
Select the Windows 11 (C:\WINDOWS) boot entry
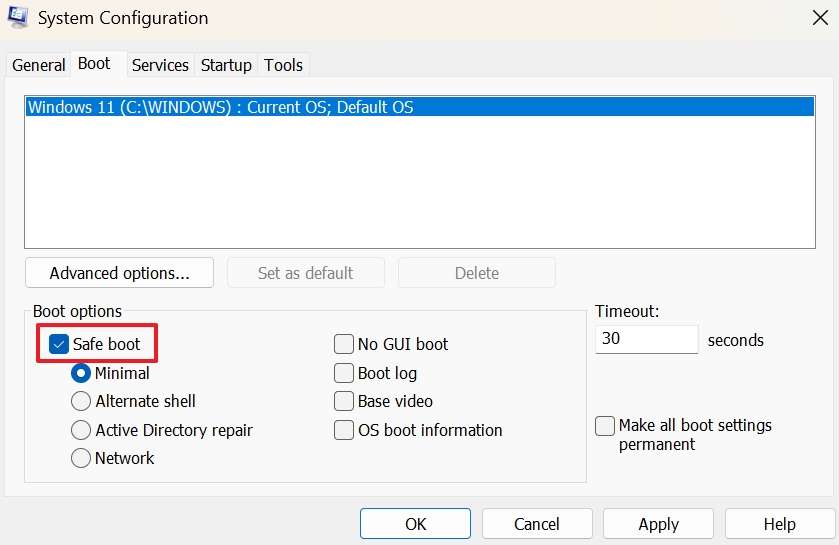tap(420, 107)
